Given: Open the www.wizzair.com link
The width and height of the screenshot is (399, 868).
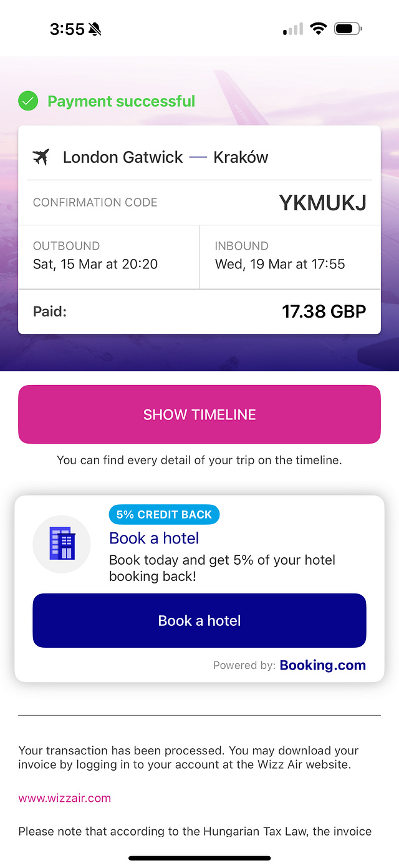Looking at the screenshot, I should (x=65, y=798).
